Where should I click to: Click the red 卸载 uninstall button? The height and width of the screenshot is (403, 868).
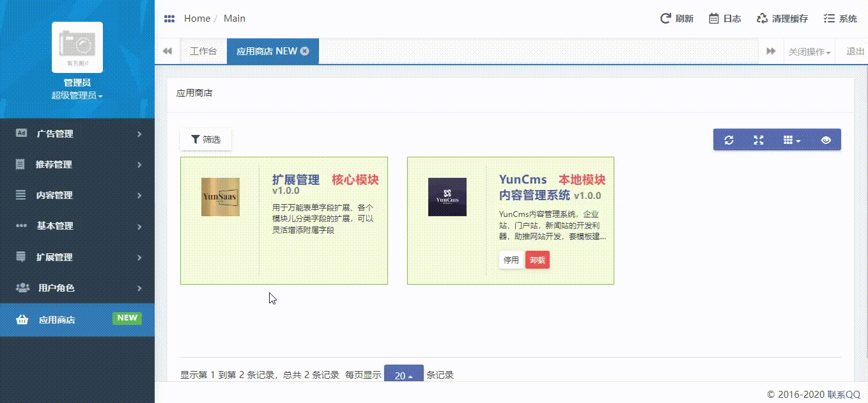click(x=537, y=260)
